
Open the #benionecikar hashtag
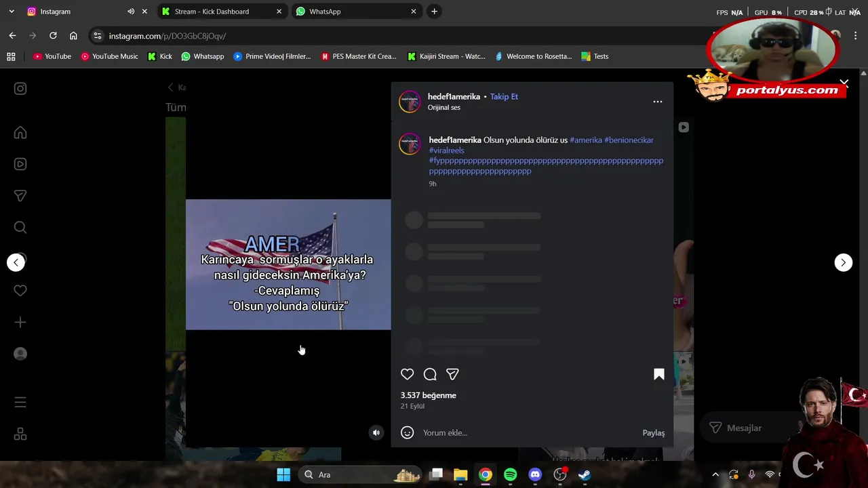click(629, 140)
